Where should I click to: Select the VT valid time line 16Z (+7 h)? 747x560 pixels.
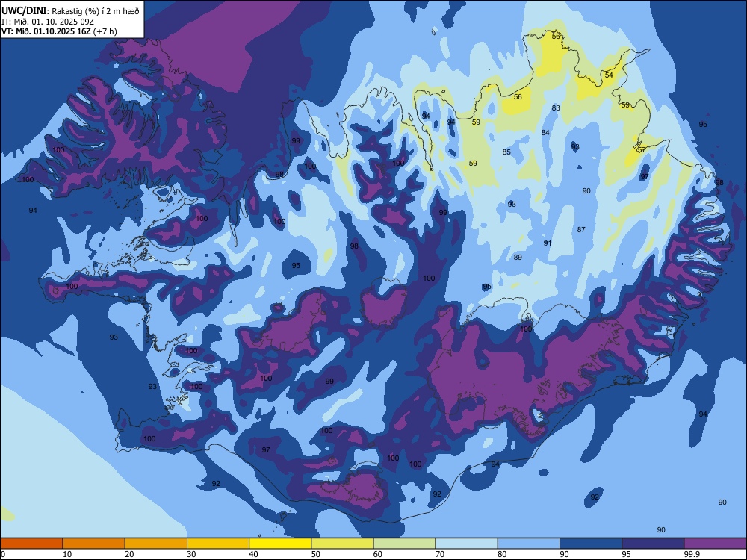[x=59, y=31]
